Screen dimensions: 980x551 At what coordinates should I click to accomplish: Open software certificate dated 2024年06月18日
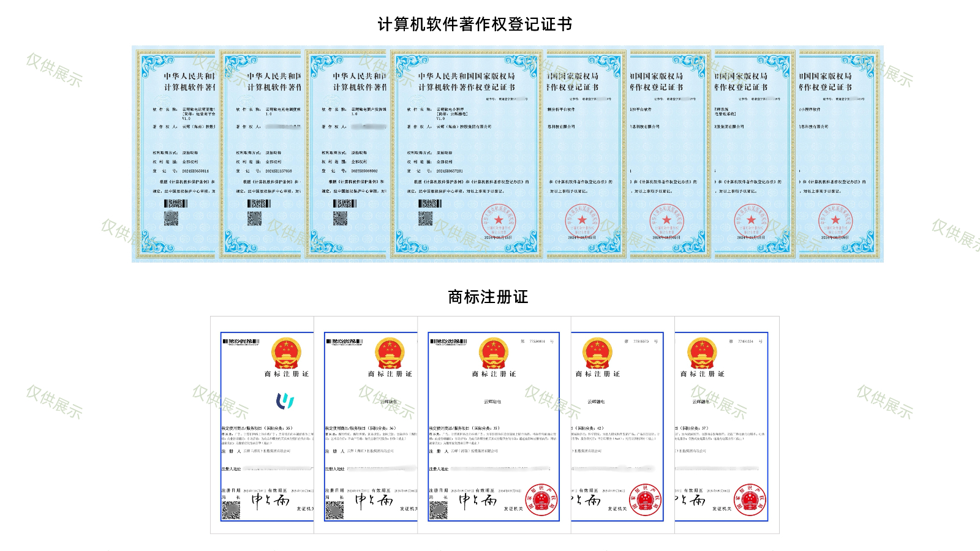[754, 154]
